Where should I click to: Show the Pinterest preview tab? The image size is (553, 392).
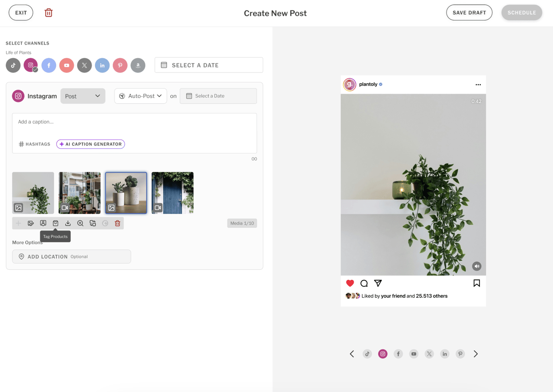tap(460, 354)
